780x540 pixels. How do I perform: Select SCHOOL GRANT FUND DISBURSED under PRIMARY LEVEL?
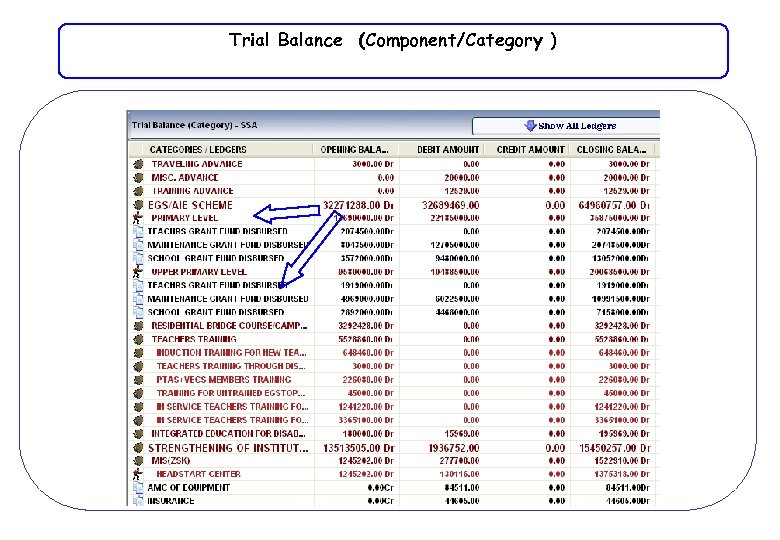tap(216, 258)
